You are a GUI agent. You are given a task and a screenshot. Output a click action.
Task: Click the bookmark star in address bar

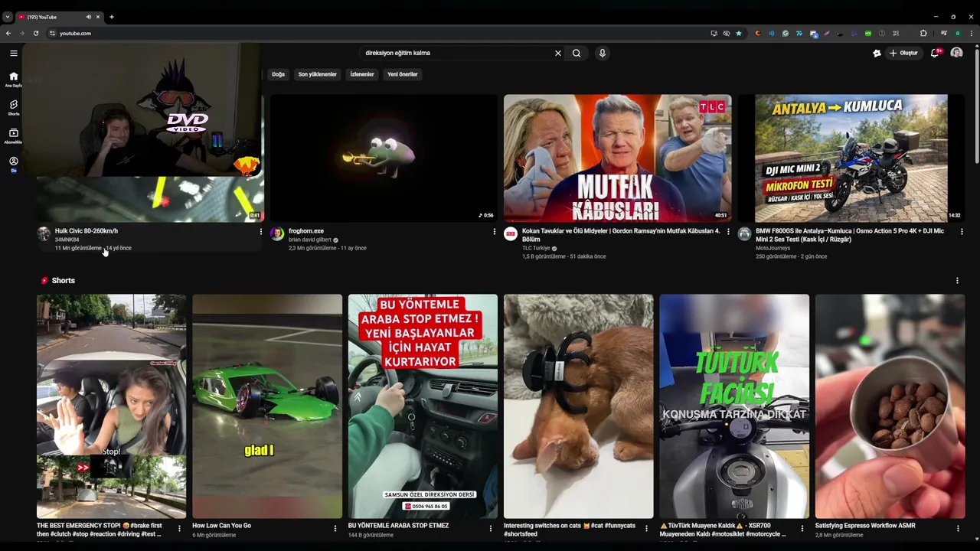[739, 33]
